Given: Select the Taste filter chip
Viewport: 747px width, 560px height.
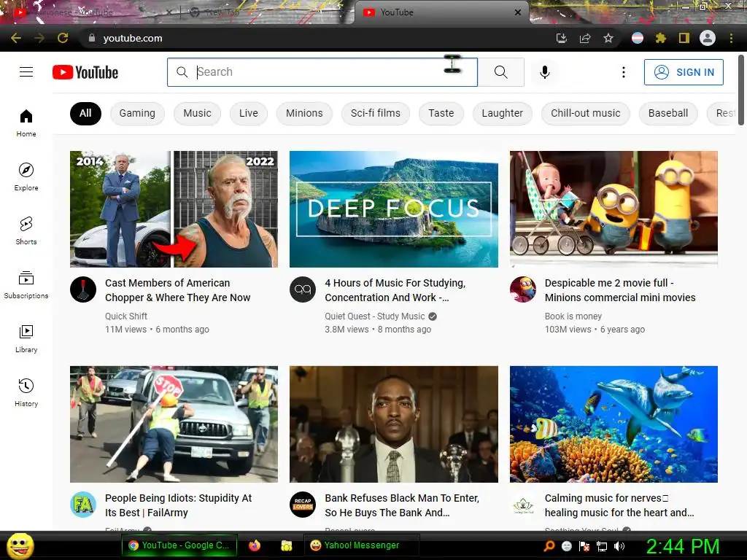Looking at the screenshot, I should [x=441, y=113].
